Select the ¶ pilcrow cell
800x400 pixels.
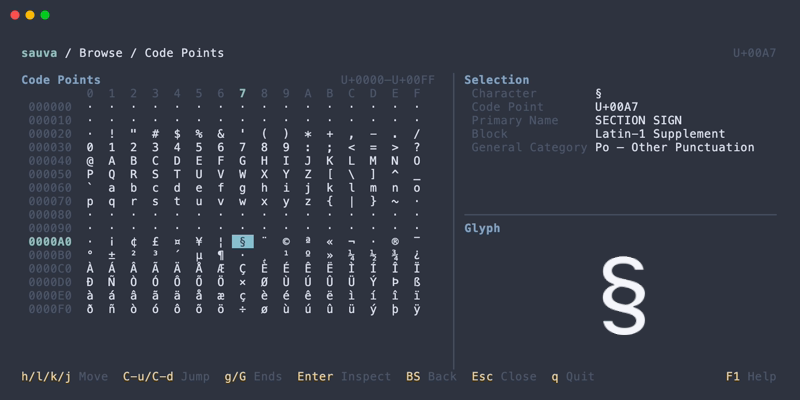(x=221, y=255)
